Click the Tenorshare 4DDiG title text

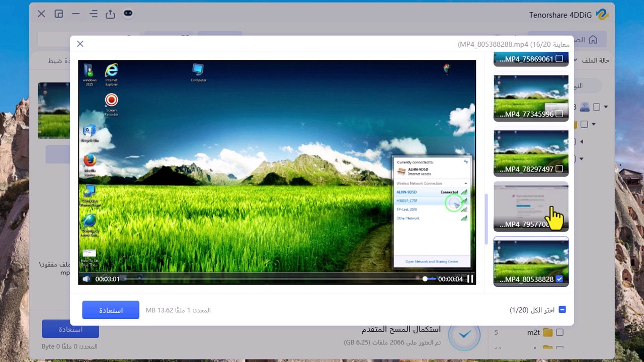click(x=561, y=15)
